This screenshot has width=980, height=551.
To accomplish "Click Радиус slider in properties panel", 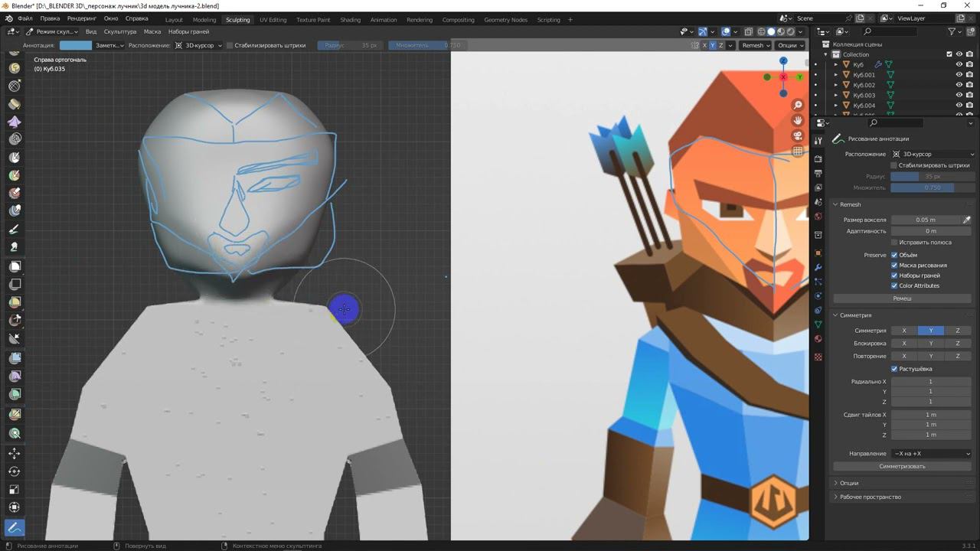I will 932,177.
